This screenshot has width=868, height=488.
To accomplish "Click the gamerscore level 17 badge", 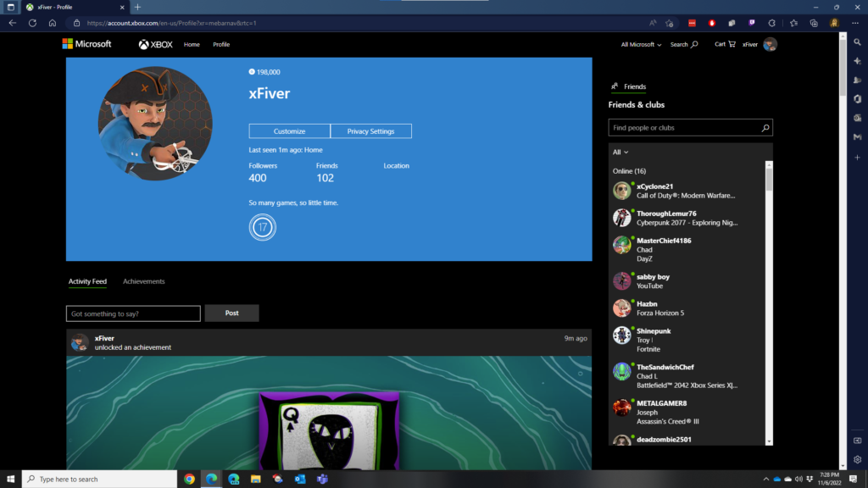I will pyautogui.click(x=263, y=228).
